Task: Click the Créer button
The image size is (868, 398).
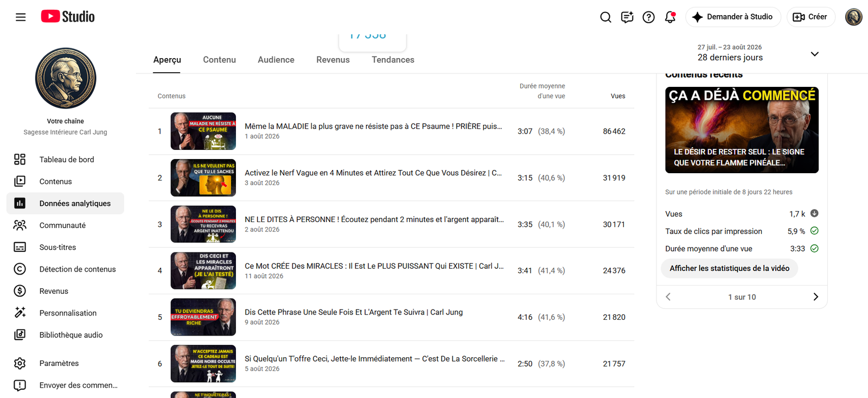Action: pos(810,17)
